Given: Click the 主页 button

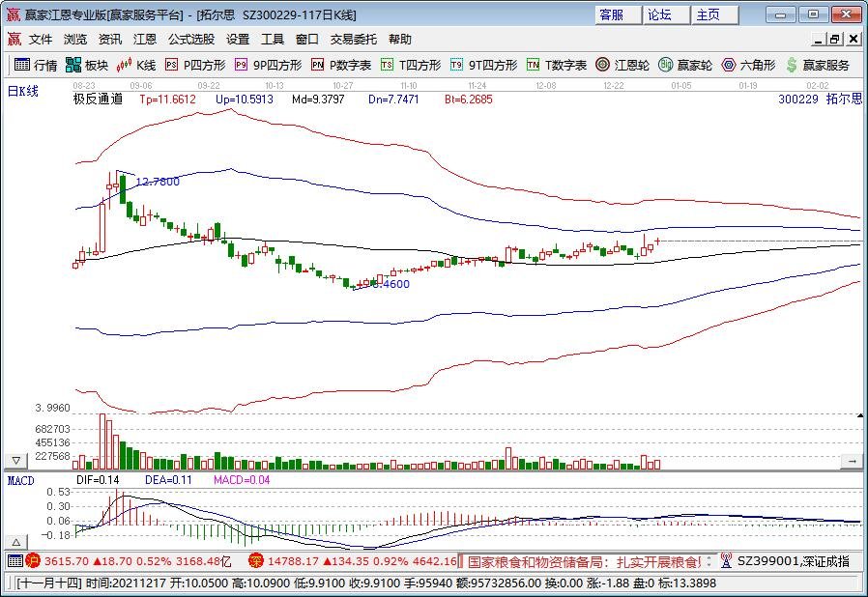Looking at the screenshot, I should [x=715, y=14].
